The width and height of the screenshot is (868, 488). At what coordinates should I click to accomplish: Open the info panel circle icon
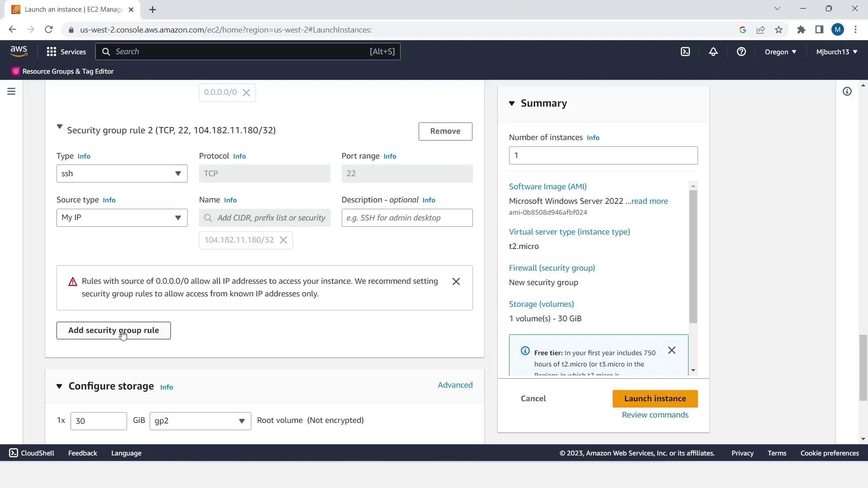click(x=847, y=92)
